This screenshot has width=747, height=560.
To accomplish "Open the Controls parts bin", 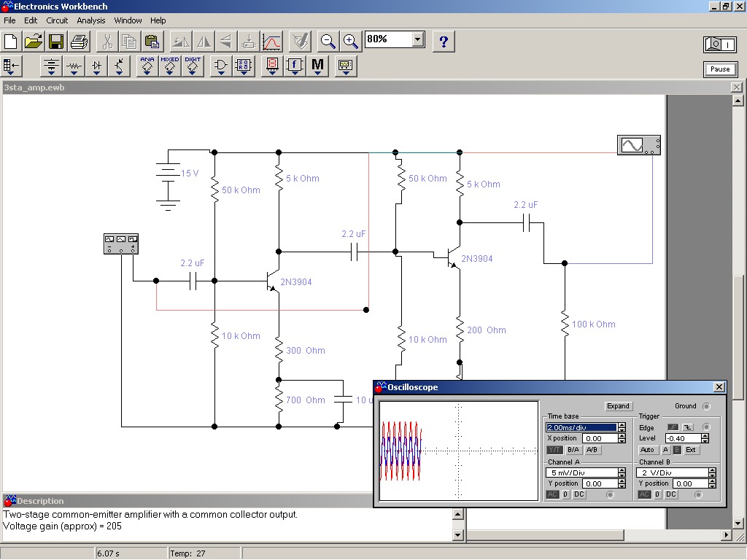I will [x=295, y=66].
